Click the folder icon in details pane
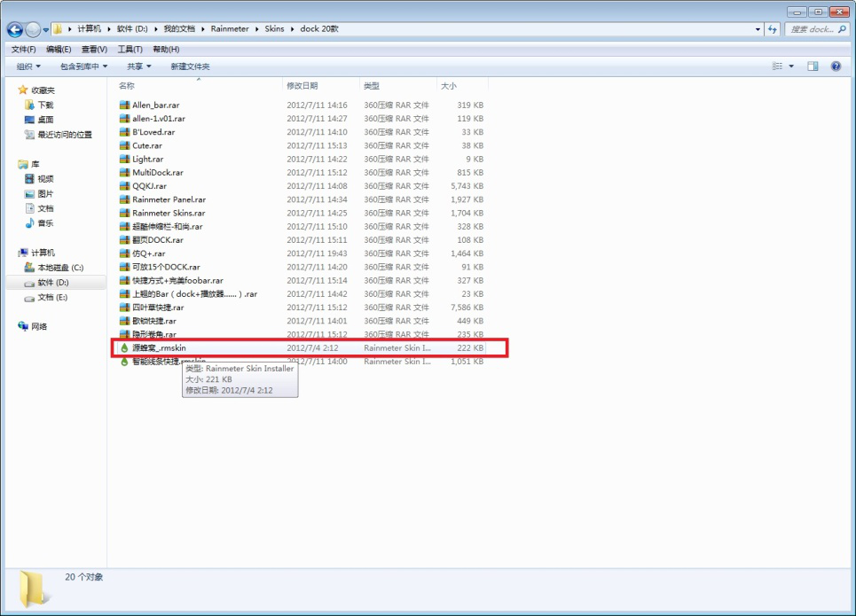This screenshot has height=616, width=856. pyautogui.click(x=34, y=589)
